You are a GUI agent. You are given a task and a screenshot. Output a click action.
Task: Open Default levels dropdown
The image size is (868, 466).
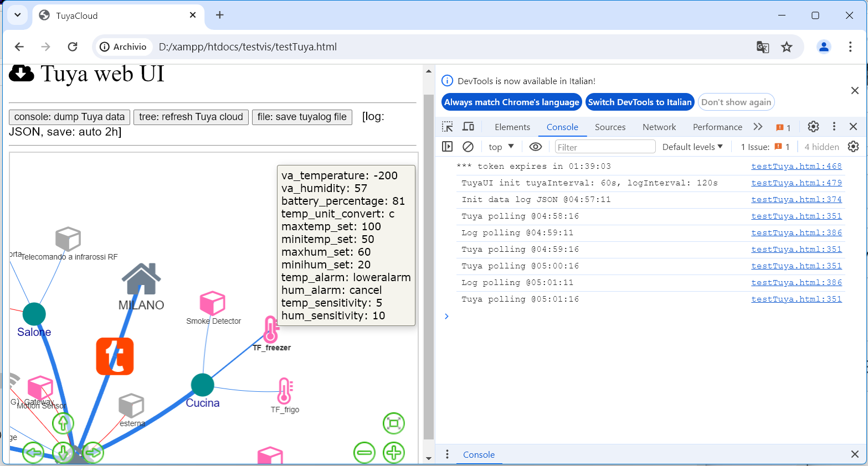(692, 147)
